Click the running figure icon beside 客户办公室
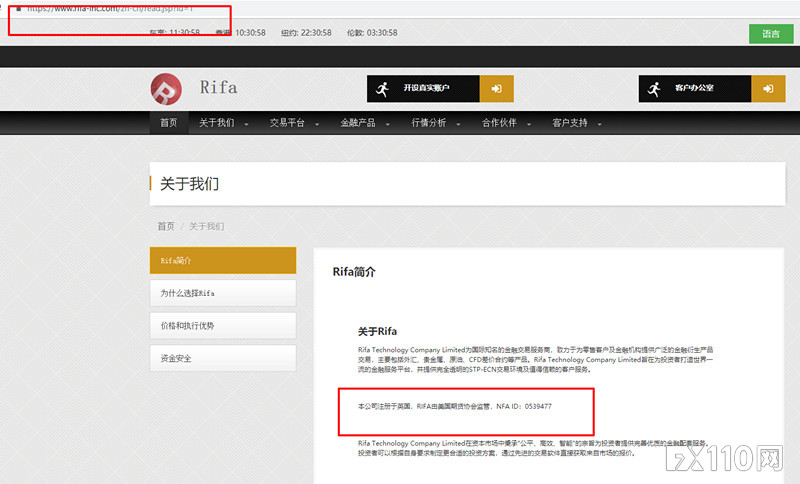This screenshot has width=800, height=484. tap(654, 89)
